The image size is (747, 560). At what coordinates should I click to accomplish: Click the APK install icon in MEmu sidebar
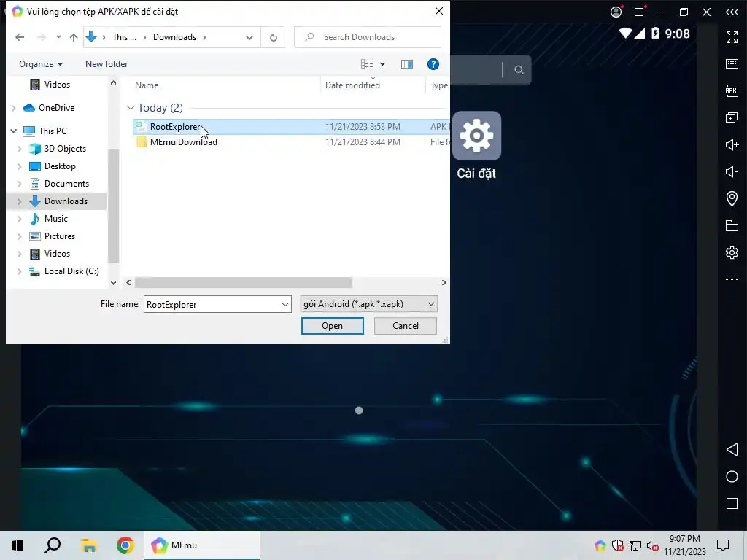coord(732,90)
